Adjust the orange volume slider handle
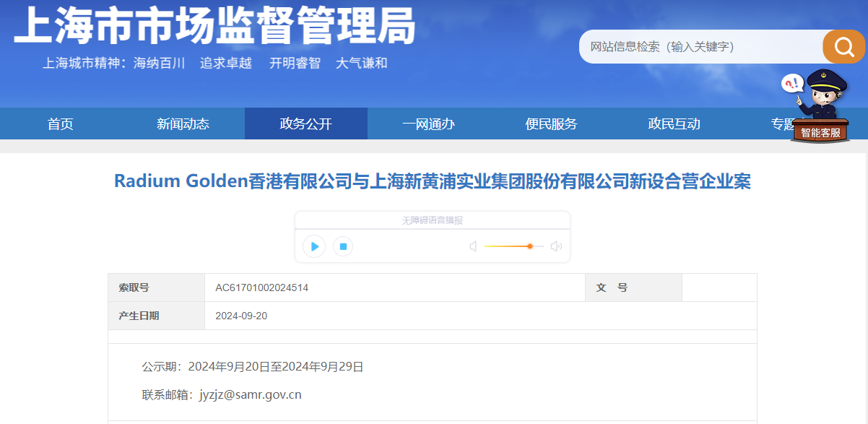 530,246
